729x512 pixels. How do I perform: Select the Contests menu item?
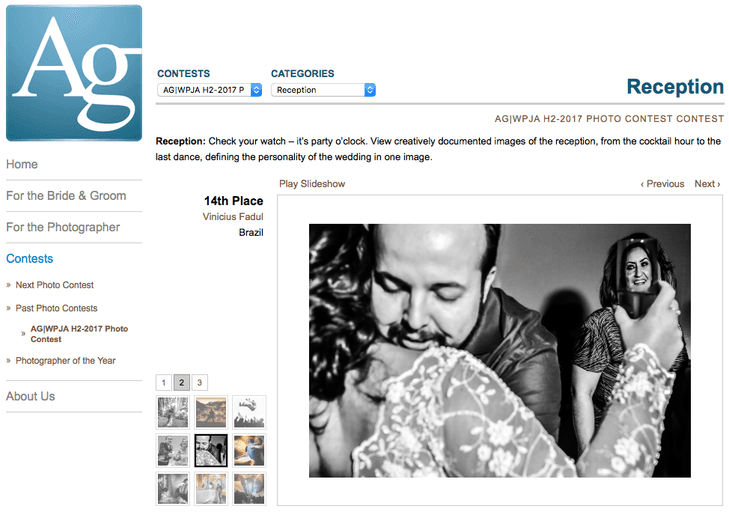coord(30,259)
